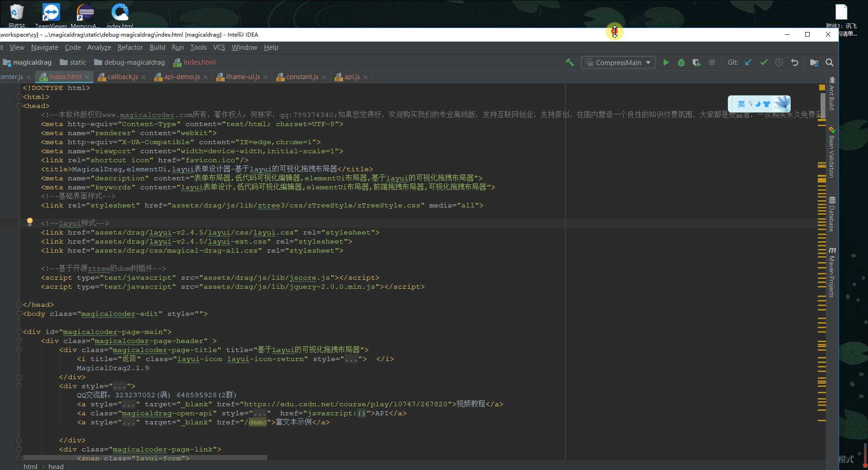Click the IME shirt skin icon
This screenshot has height=470, width=868.
[766, 104]
